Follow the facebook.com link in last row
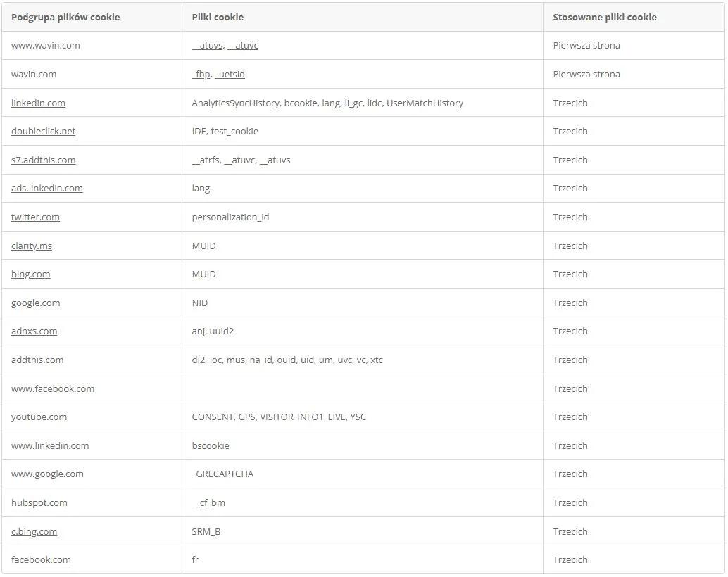The height and width of the screenshot is (577, 728). [x=41, y=560]
